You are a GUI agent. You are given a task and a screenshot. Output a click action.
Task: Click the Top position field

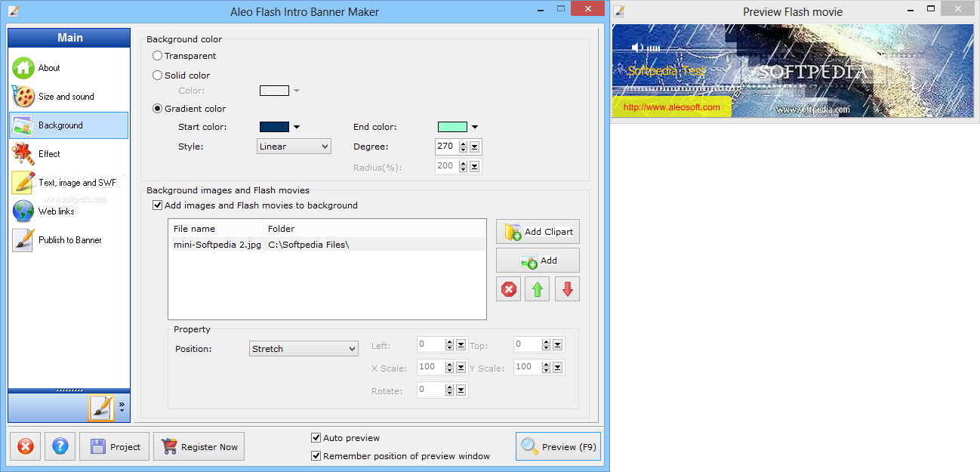pyautogui.click(x=526, y=344)
